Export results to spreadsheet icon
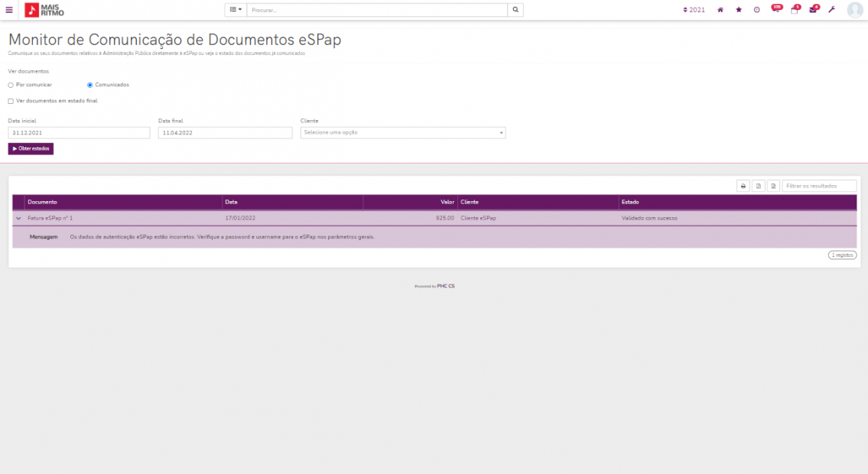Screen dimensions: 868x474 [x=773, y=186]
